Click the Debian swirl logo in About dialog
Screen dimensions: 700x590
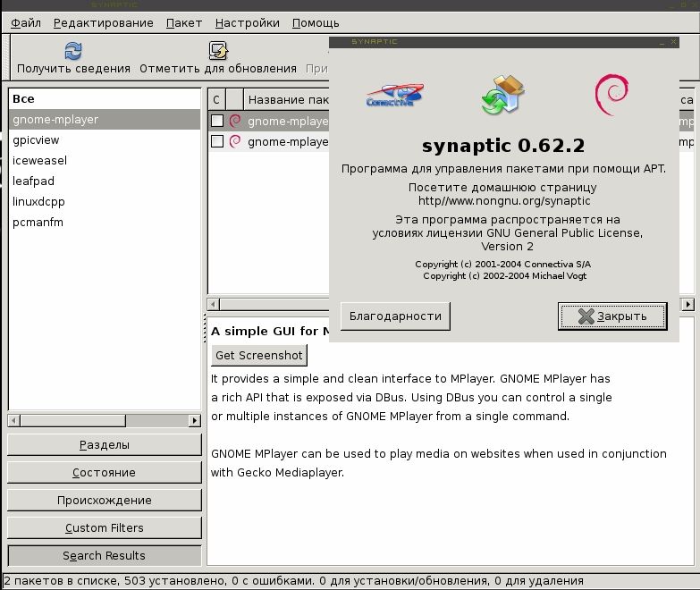611,94
